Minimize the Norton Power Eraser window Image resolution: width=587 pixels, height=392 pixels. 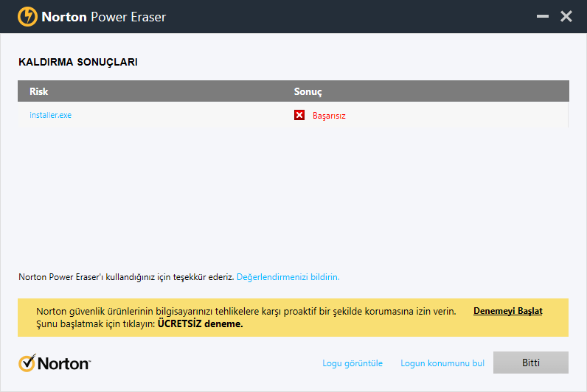543,16
